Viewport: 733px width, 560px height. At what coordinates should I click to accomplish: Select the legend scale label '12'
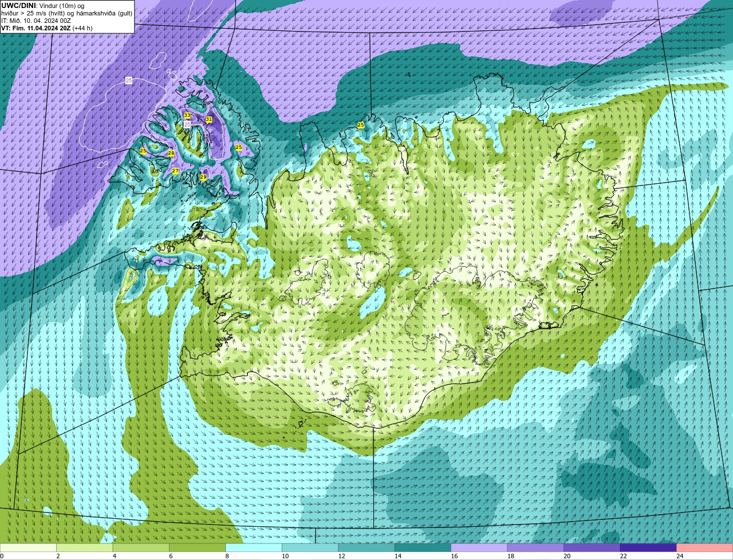(x=341, y=555)
